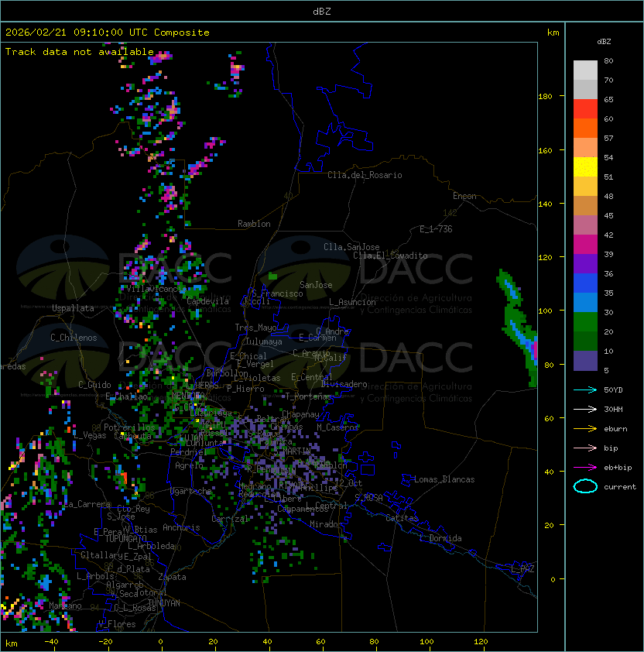The height and width of the screenshot is (652, 644).
Task: Click the 'M_Caseros' map label
Action: click(x=337, y=427)
